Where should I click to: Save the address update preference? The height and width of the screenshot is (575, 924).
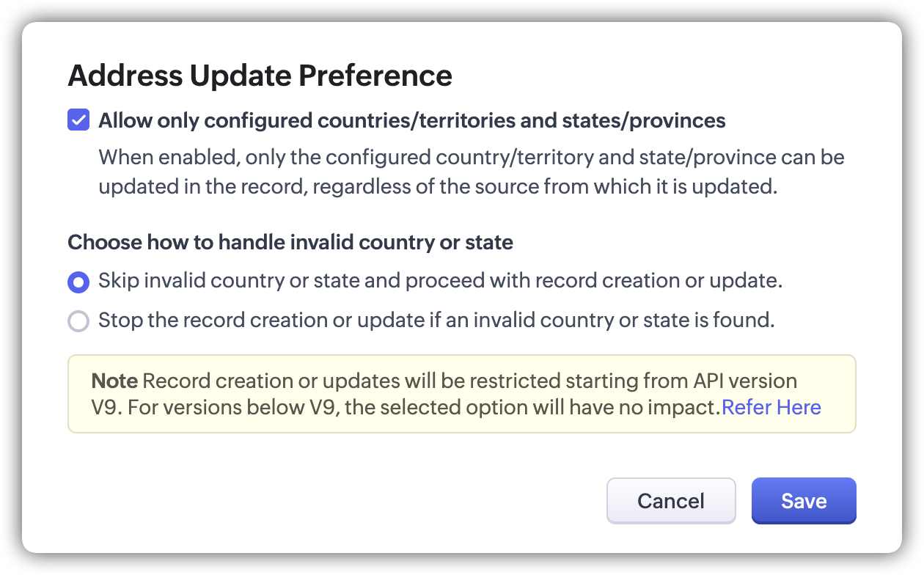tap(804, 501)
